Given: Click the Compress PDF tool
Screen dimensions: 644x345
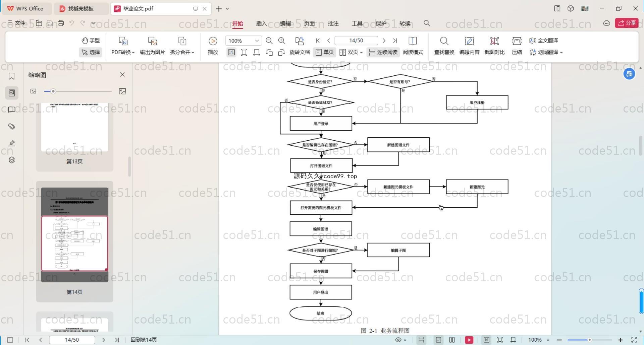Looking at the screenshot, I should point(517,46).
